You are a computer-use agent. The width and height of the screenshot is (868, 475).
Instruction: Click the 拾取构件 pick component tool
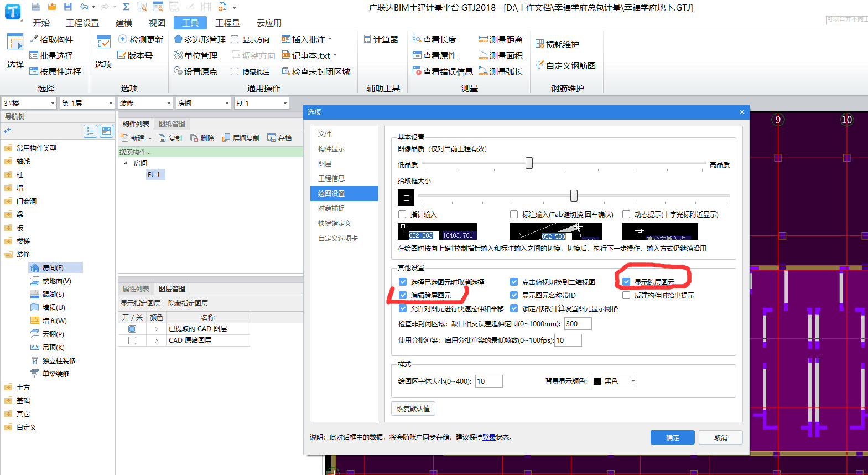pos(51,39)
